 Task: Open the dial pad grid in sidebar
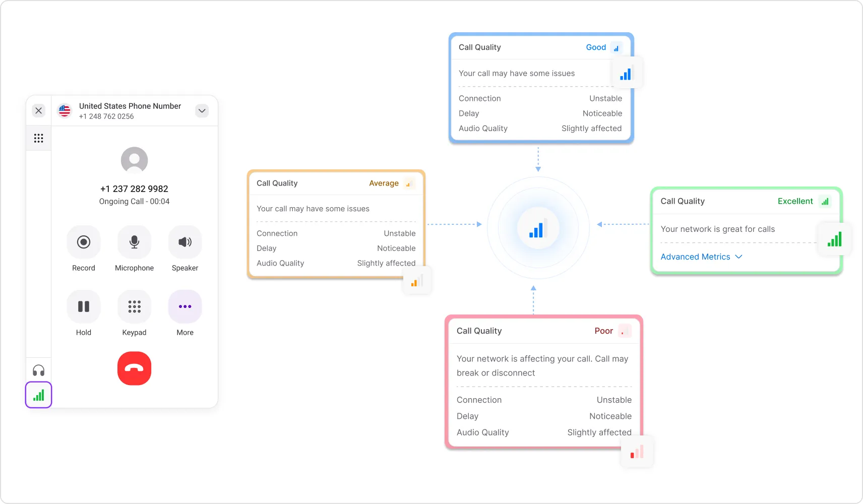[39, 138]
